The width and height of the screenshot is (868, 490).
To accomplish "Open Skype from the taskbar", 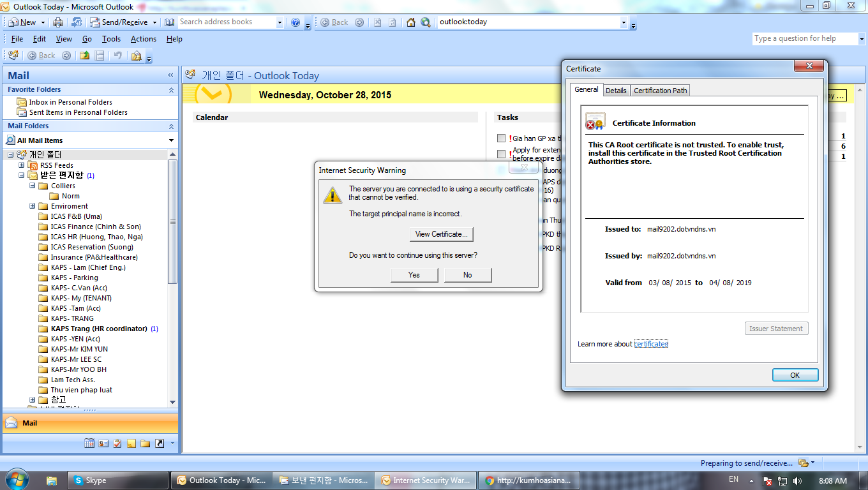I will click(119, 480).
